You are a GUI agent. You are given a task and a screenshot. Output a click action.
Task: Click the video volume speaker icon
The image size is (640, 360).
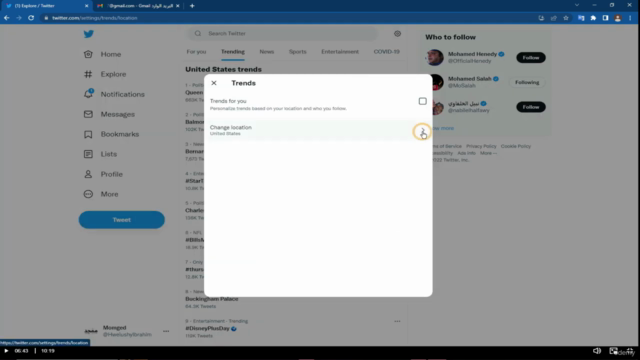[597, 351]
